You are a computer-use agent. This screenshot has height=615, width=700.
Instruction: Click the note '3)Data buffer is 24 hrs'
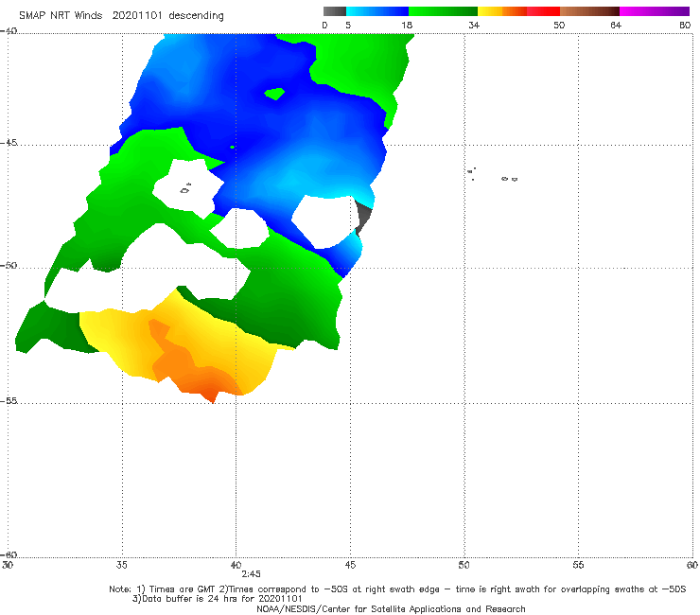pos(217,599)
